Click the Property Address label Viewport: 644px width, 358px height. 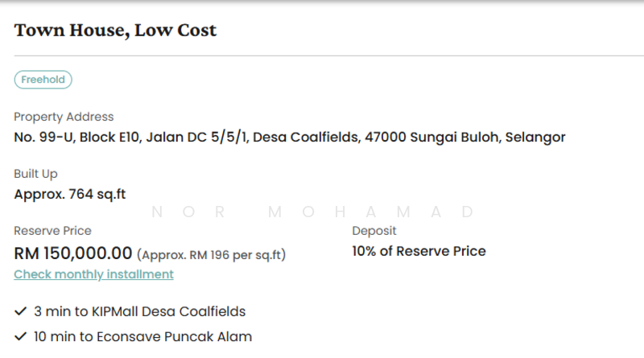(x=64, y=117)
